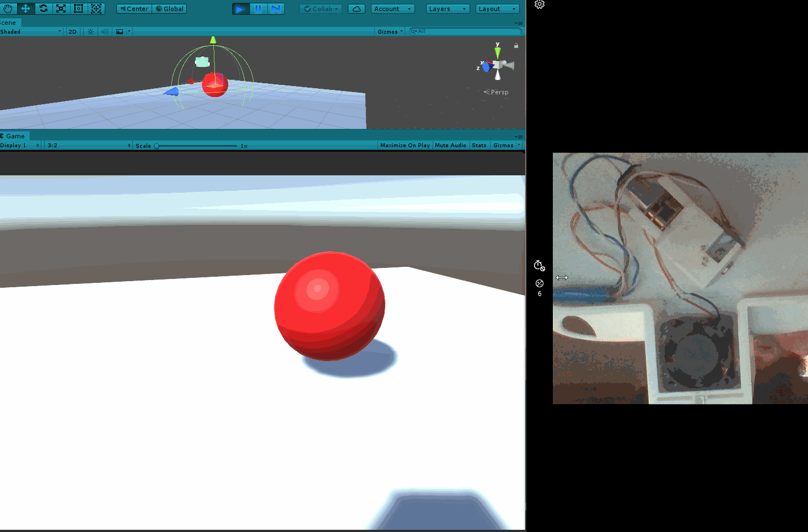Click the Play button
The width and height of the screenshot is (808, 532).
coord(240,8)
